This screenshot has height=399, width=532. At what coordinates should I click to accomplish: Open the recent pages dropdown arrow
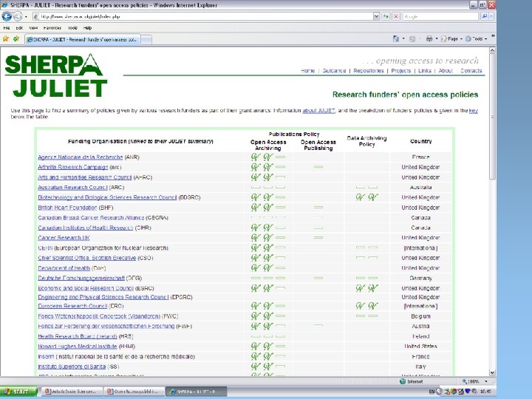click(26, 16)
